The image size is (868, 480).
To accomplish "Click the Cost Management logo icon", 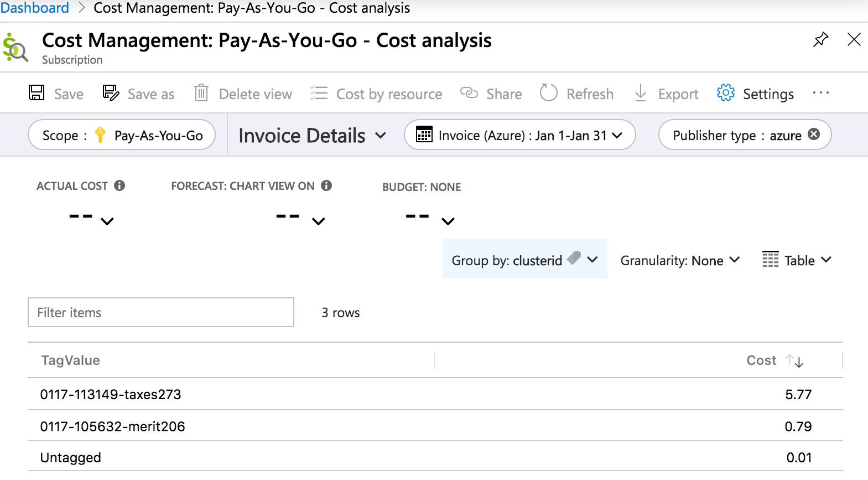I will (x=15, y=48).
